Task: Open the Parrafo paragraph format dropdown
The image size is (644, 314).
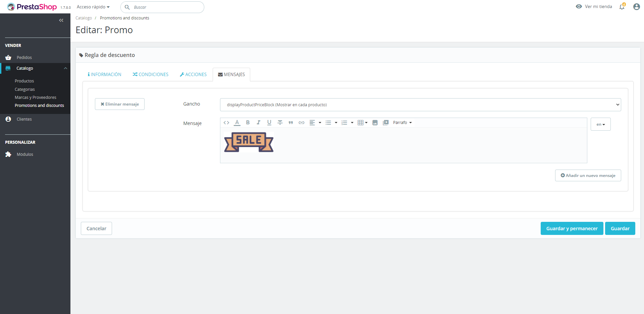Action: (402, 123)
